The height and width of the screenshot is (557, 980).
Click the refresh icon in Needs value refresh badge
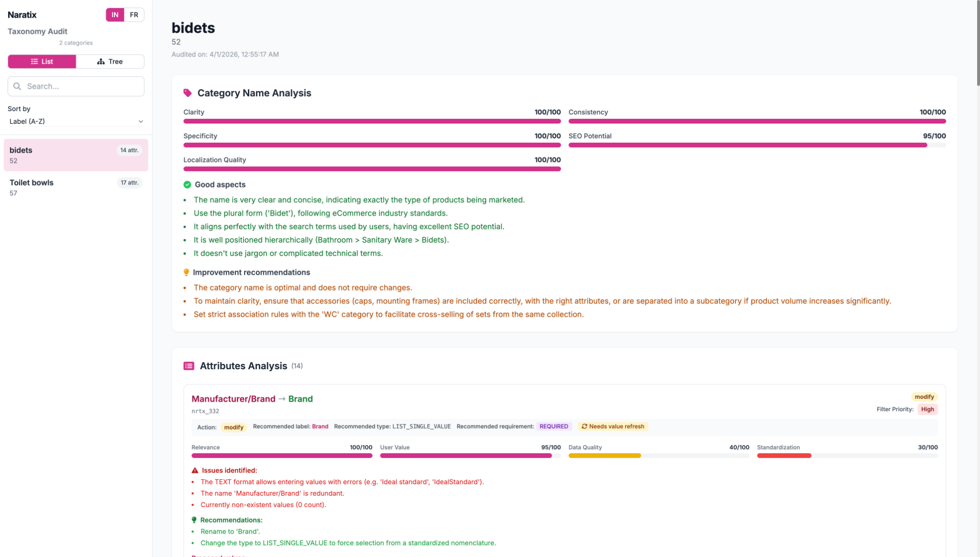coord(584,426)
